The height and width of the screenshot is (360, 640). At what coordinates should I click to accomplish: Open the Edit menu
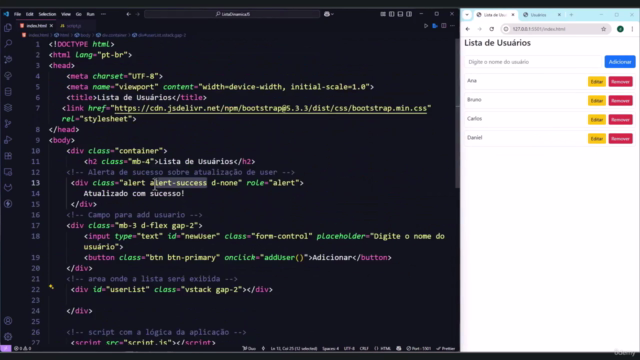point(29,14)
